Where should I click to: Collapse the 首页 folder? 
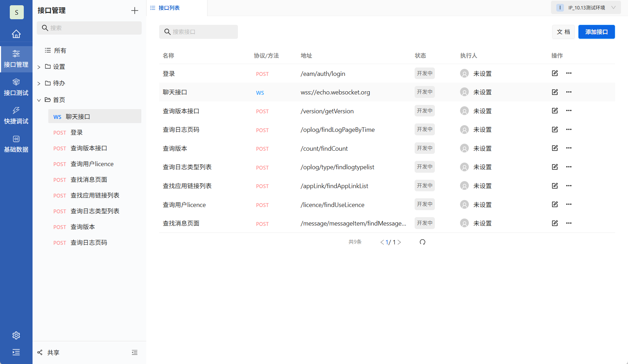point(39,100)
